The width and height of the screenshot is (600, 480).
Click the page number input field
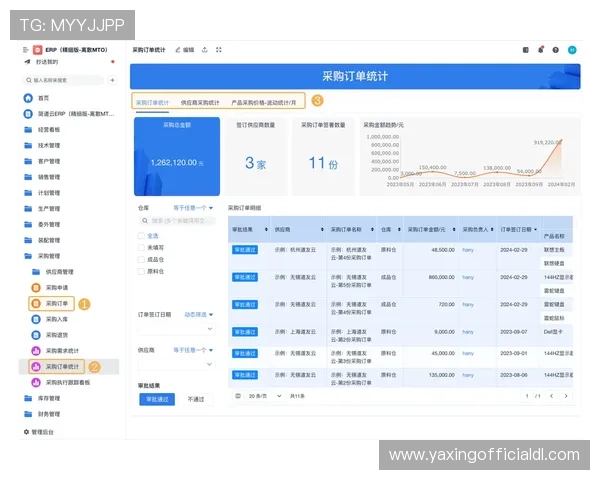coord(527,396)
